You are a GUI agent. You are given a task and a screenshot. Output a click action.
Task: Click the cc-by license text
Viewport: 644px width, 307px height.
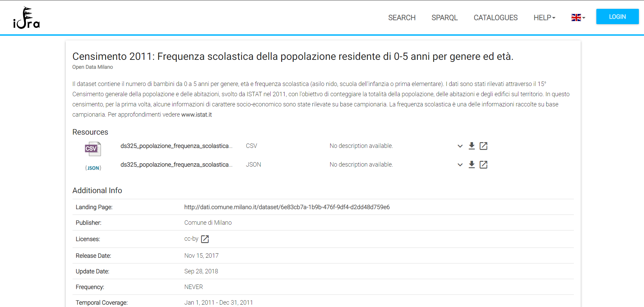(x=191, y=239)
